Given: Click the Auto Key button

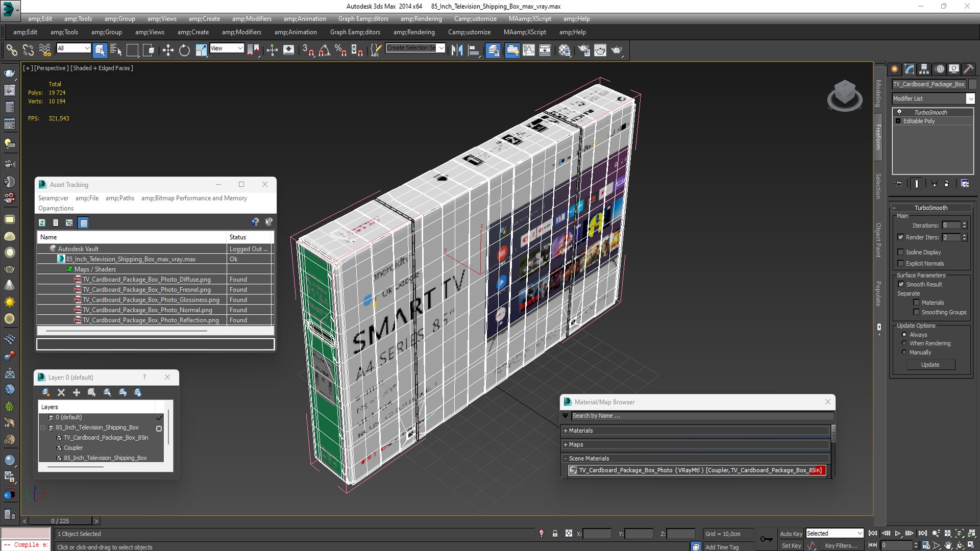Looking at the screenshot, I should [x=791, y=534].
